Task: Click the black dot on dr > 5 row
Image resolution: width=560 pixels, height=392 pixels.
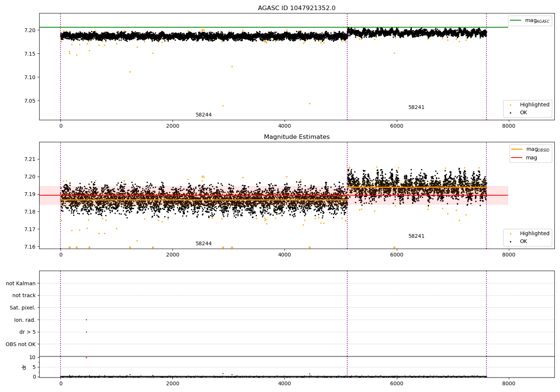Action: (86, 332)
